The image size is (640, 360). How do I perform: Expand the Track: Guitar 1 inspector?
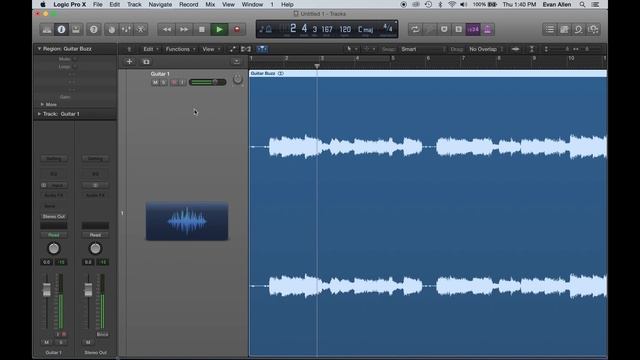[39, 114]
